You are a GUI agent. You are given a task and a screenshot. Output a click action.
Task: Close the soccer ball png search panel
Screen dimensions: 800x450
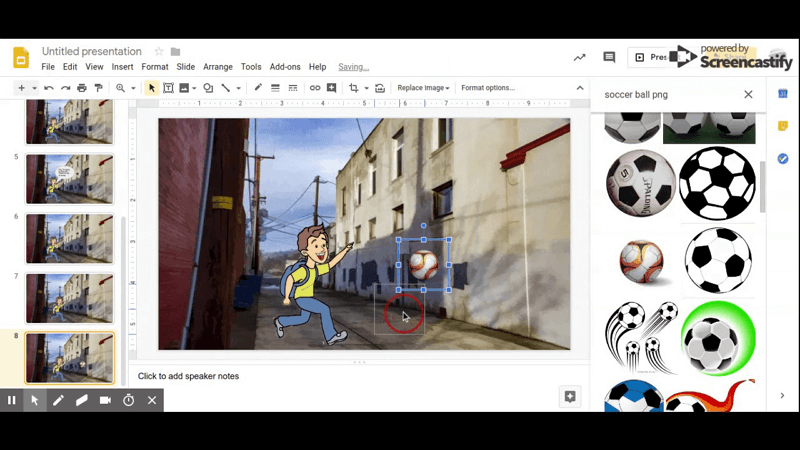(x=748, y=94)
